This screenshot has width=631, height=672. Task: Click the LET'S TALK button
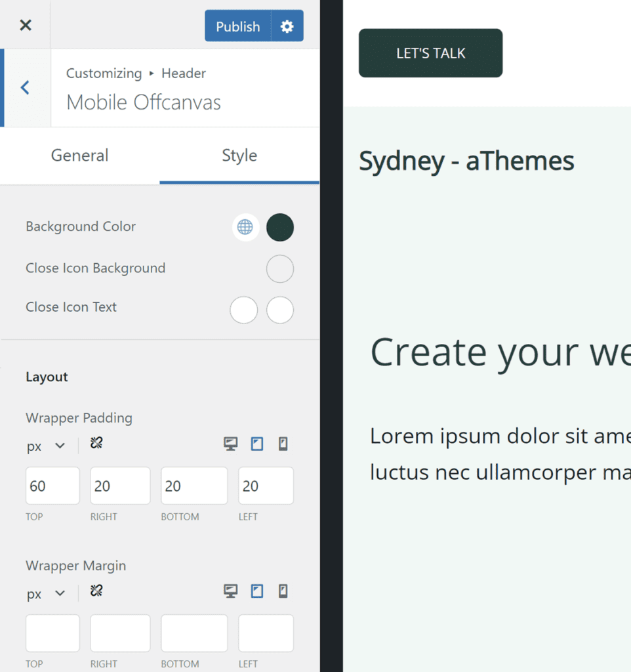click(x=430, y=53)
